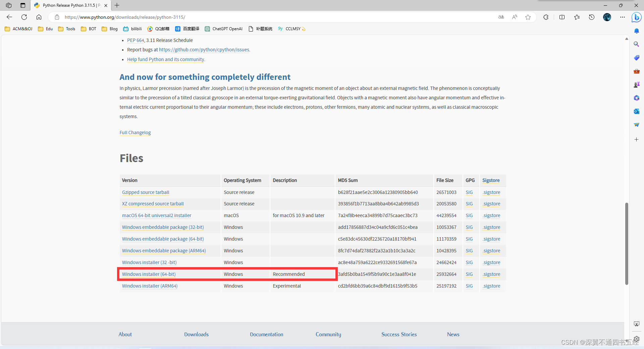Open the sidebar Microsoft 365 icon

(x=636, y=98)
